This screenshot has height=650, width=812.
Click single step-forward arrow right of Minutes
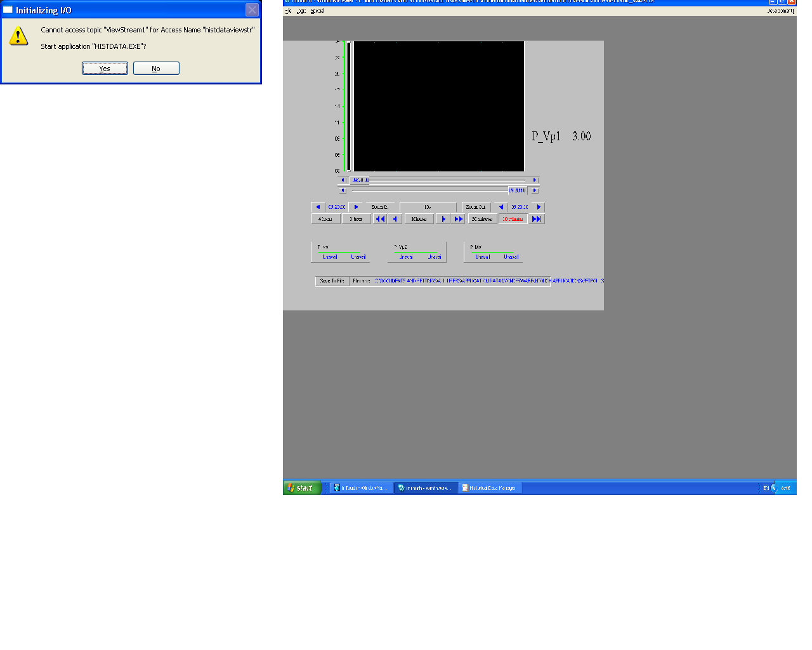pos(443,219)
